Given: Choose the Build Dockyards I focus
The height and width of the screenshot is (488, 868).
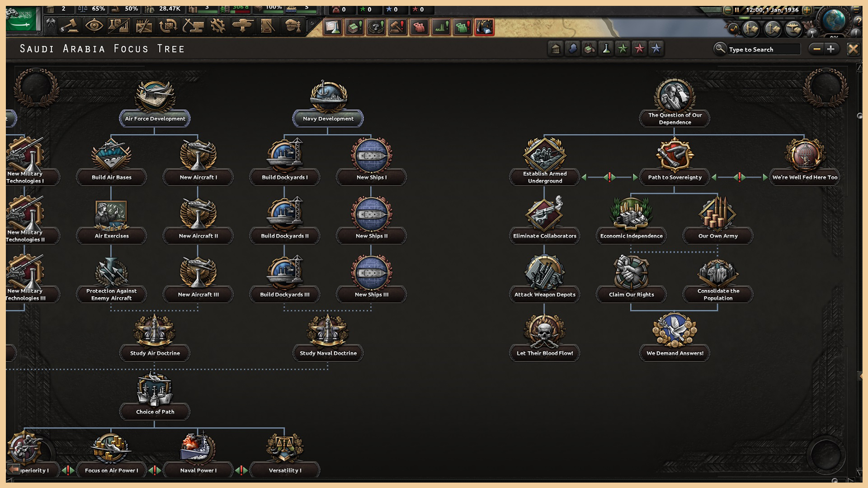Looking at the screenshot, I should coord(285,162).
